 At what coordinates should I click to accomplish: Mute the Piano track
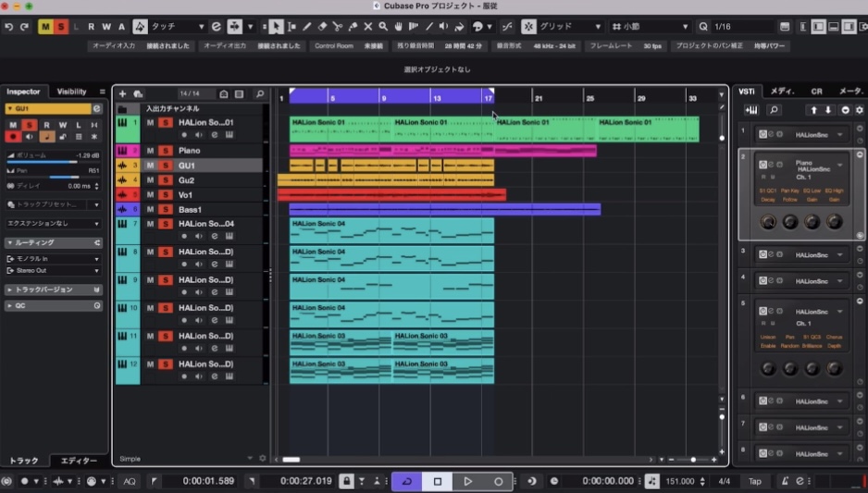click(x=150, y=151)
